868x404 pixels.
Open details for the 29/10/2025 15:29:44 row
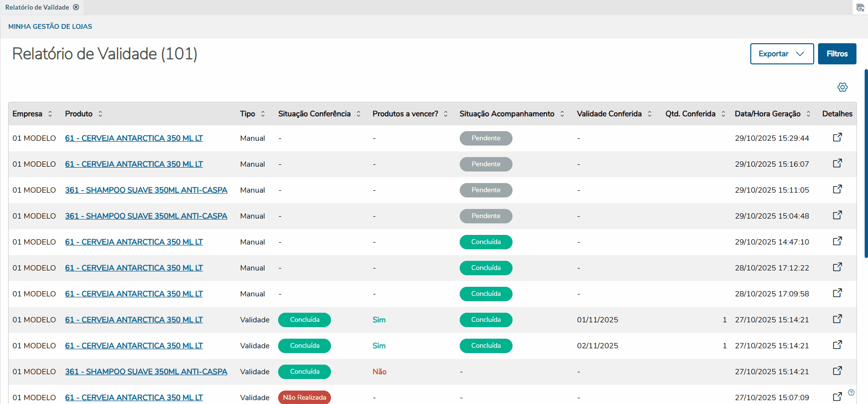[837, 137]
